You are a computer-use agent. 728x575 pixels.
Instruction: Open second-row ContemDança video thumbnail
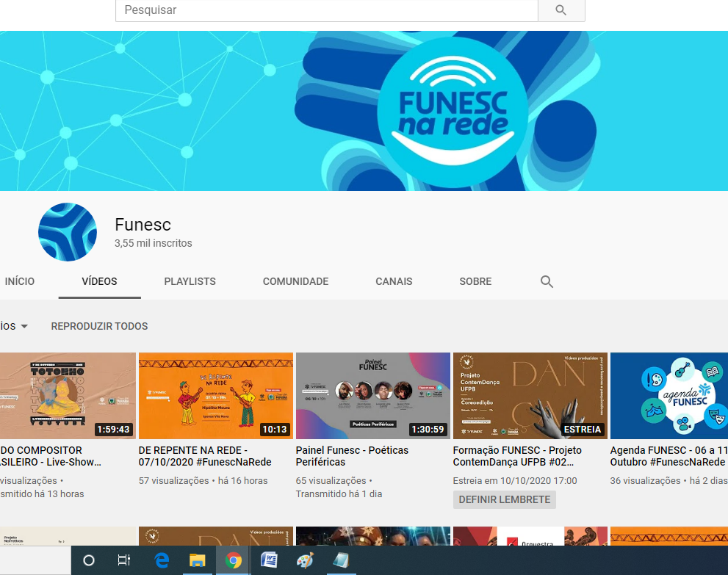(x=216, y=536)
